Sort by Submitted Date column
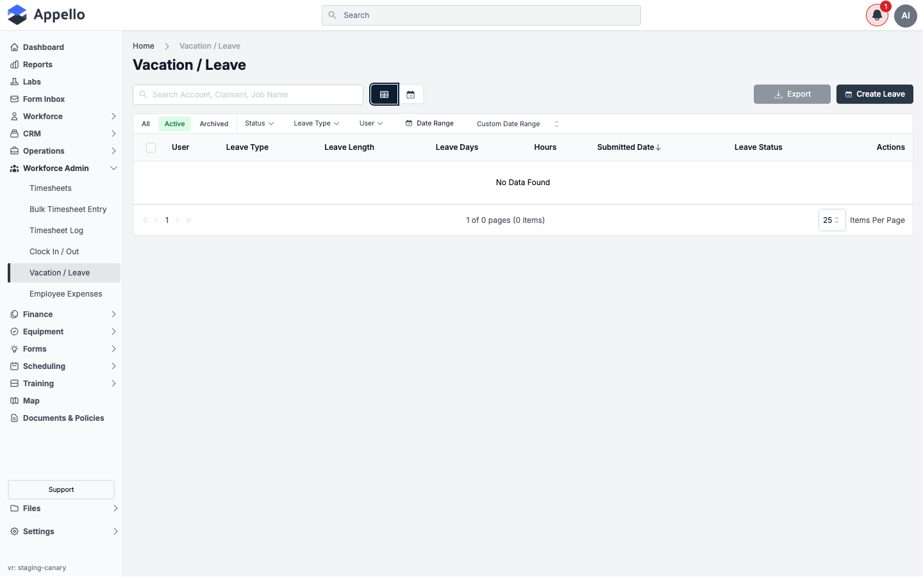Screen dimensions: 923x588 click(x=629, y=147)
